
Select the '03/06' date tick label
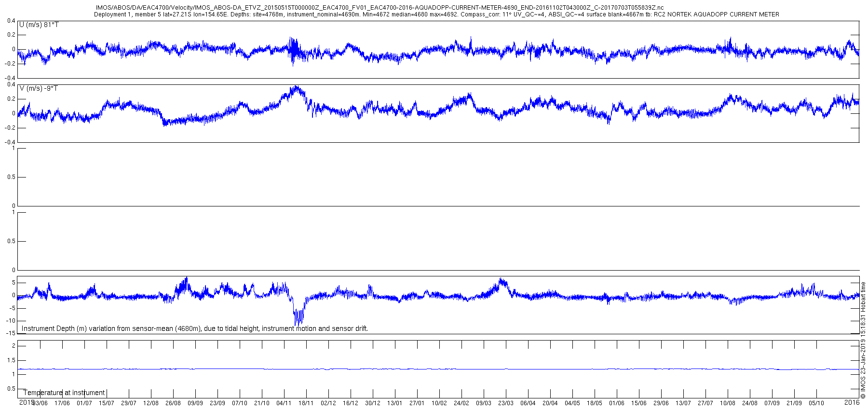pyautogui.click(x=40, y=403)
